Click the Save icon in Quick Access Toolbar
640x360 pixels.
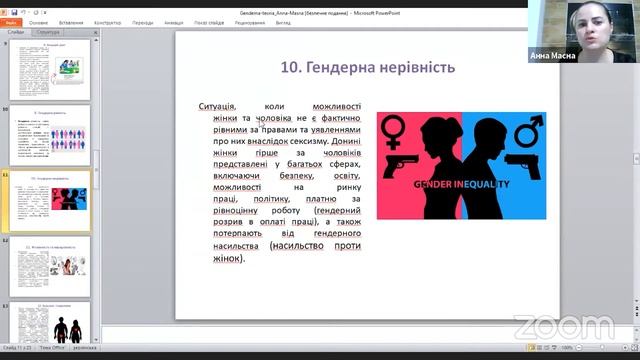14,13
